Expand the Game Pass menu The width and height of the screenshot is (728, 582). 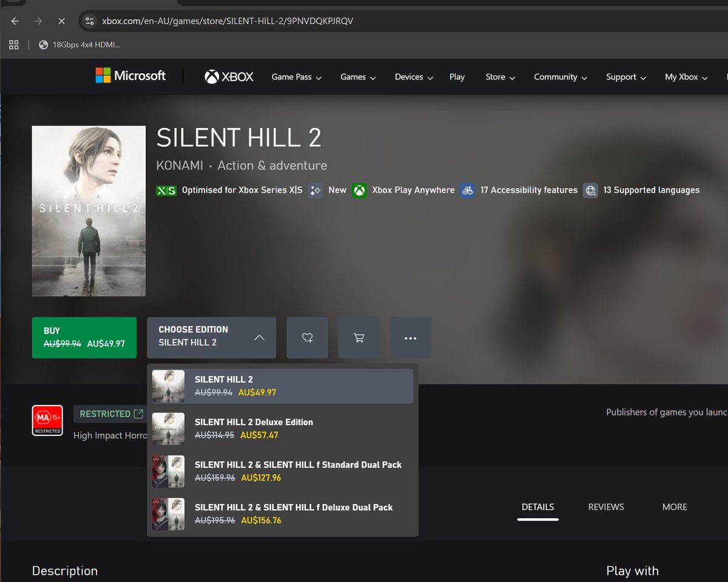tap(296, 77)
